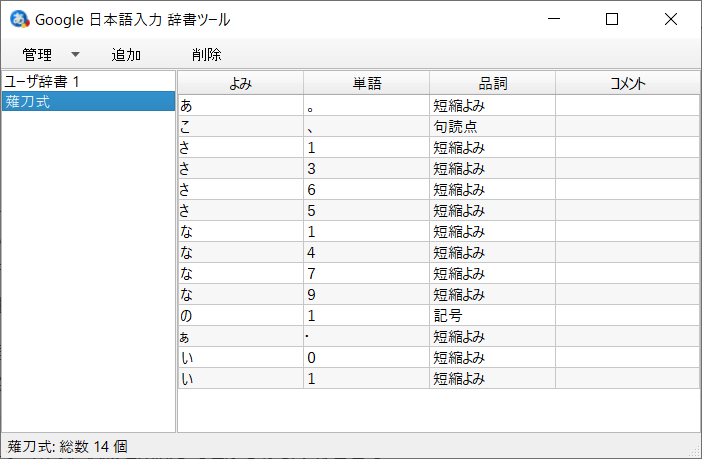
Task: Select the な reading in the row with 4
Action: tap(241, 253)
